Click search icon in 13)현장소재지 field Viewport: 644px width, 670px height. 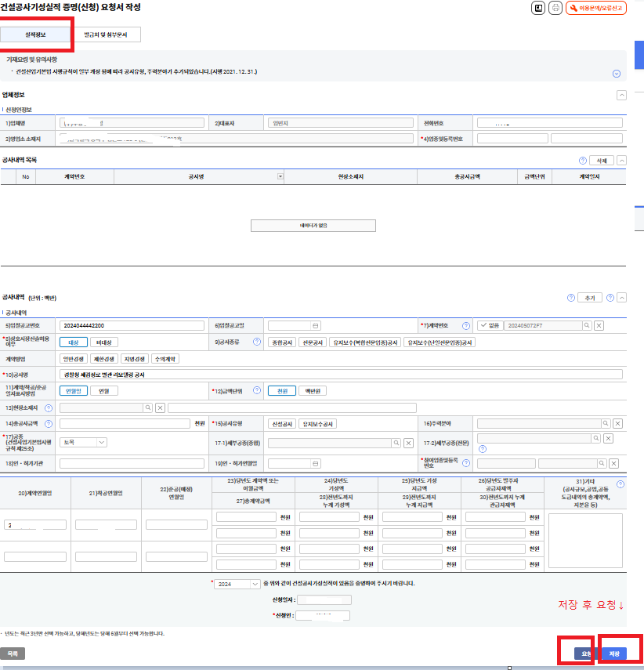148,407
